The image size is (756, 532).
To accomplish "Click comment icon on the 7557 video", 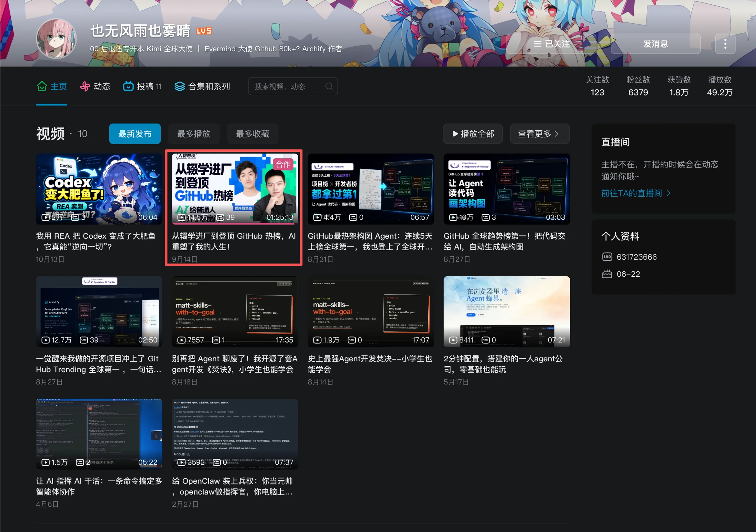I will 216,340.
